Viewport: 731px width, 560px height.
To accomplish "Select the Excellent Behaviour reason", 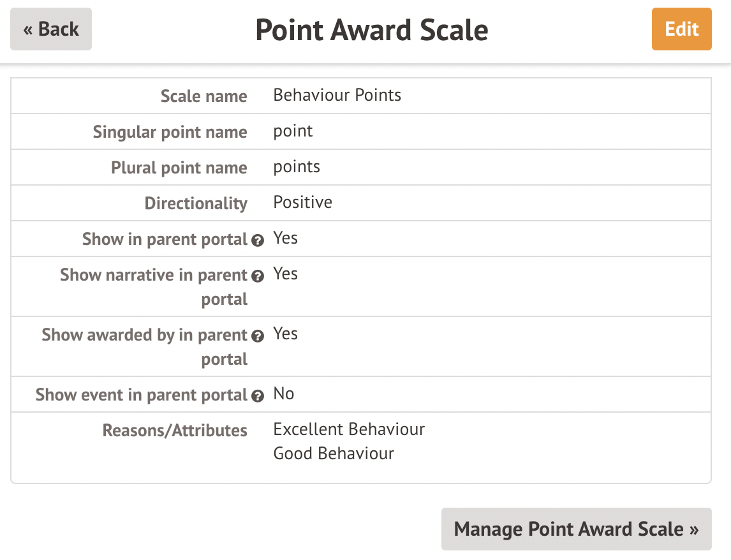I will point(349,429).
